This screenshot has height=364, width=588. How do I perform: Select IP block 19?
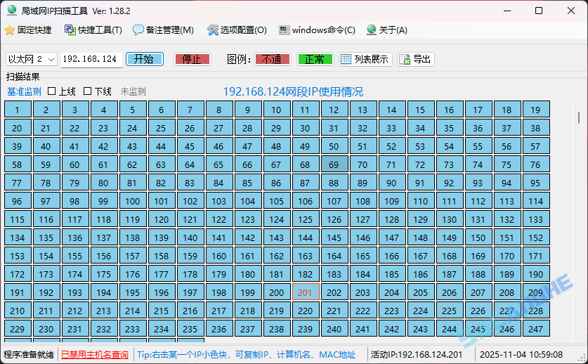[x=536, y=110]
